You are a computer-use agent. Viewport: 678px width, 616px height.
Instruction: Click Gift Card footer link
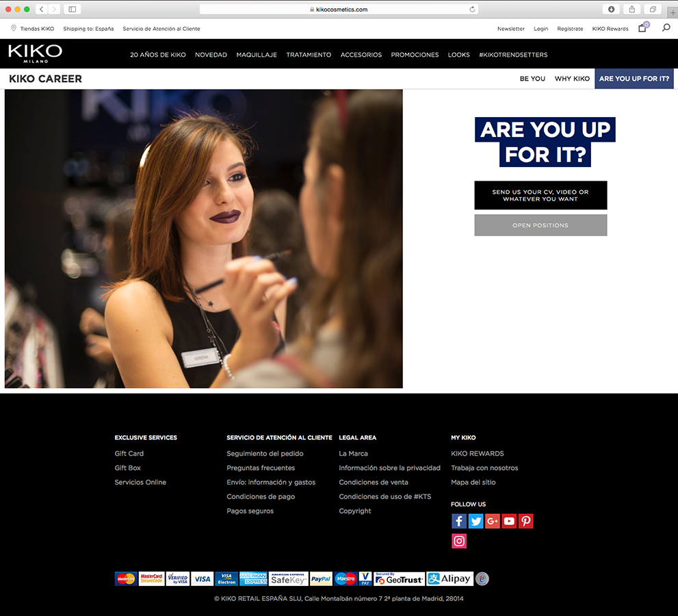[x=129, y=453]
